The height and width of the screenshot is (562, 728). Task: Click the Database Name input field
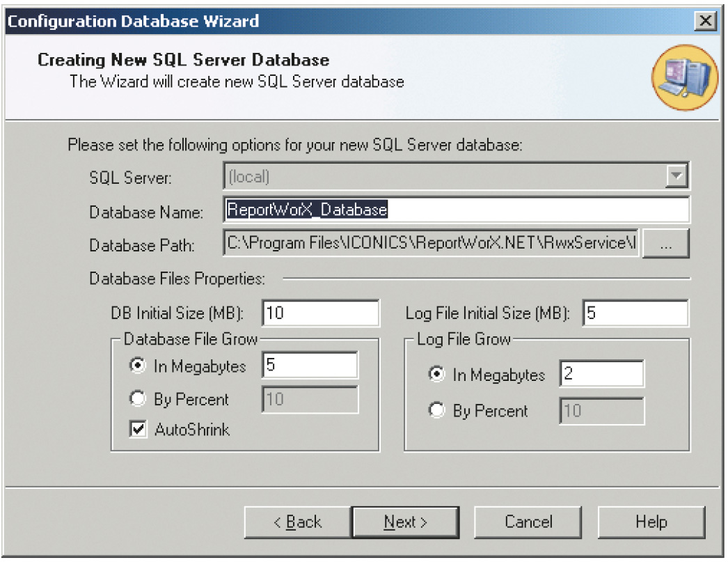(x=457, y=210)
